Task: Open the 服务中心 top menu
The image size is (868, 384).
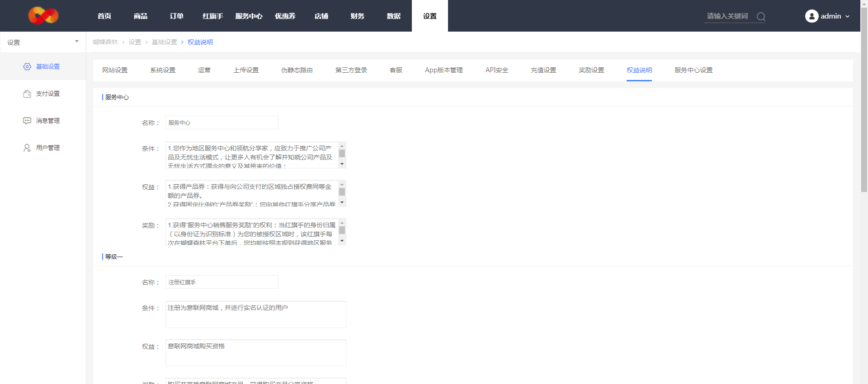Action: 249,16
